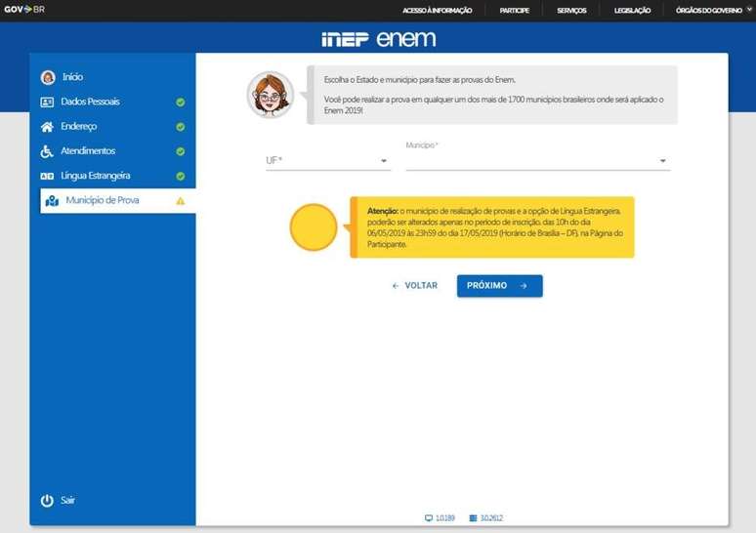Click the UF dropdown arrow

384,161
